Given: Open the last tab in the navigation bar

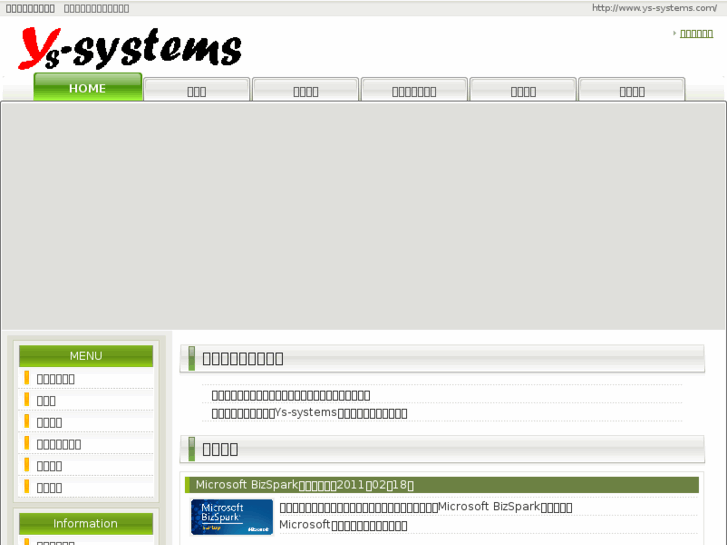Looking at the screenshot, I should 632,90.
